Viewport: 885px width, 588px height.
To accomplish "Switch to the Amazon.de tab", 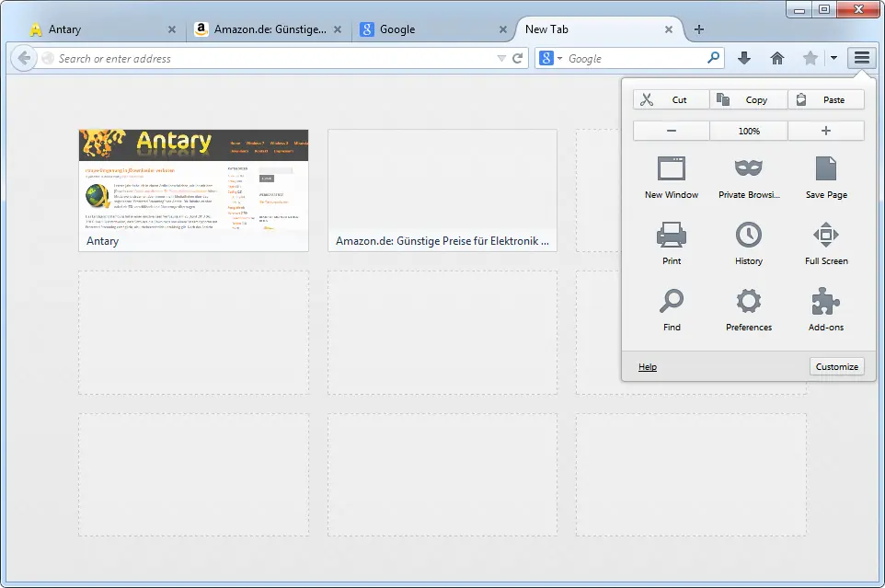I will click(269, 29).
